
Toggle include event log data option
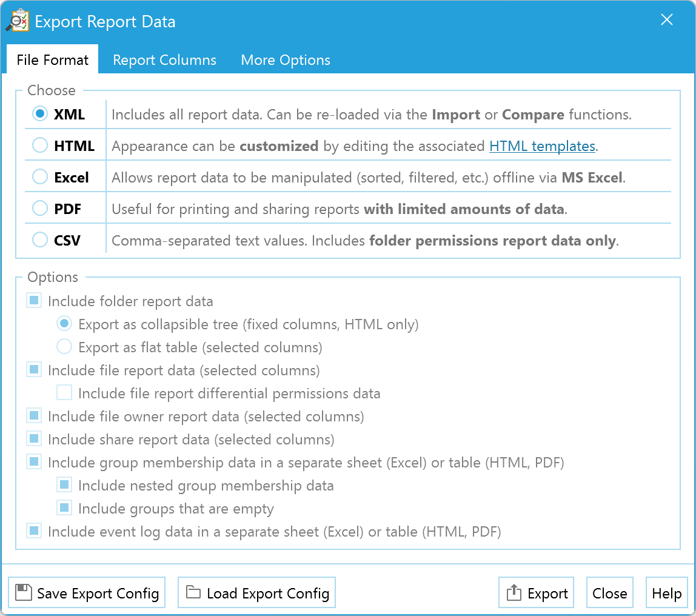33,531
